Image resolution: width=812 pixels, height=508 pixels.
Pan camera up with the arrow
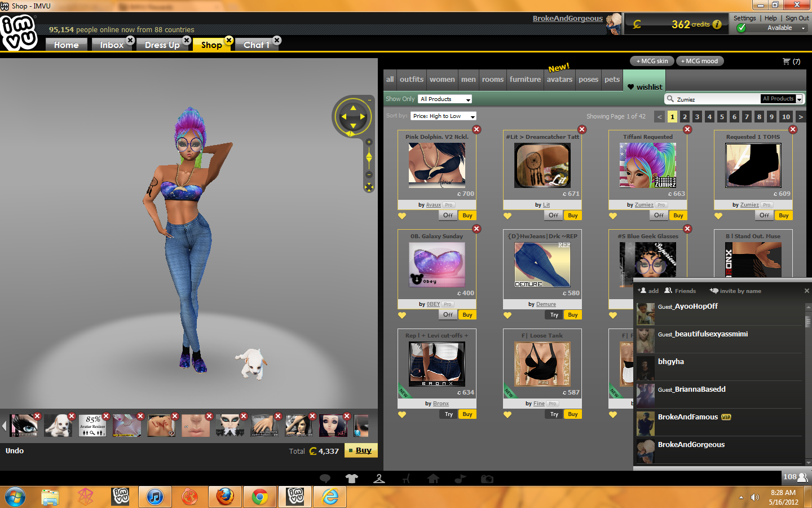click(353, 107)
